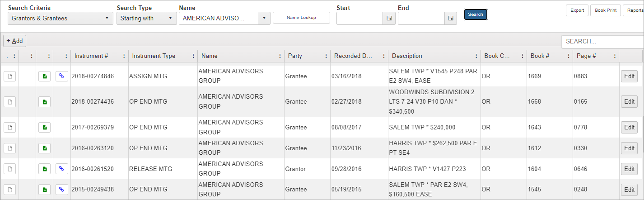The width and height of the screenshot is (644, 200).
Task: Open green file icon for 2018-00274436 row
Action: pos(44,102)
